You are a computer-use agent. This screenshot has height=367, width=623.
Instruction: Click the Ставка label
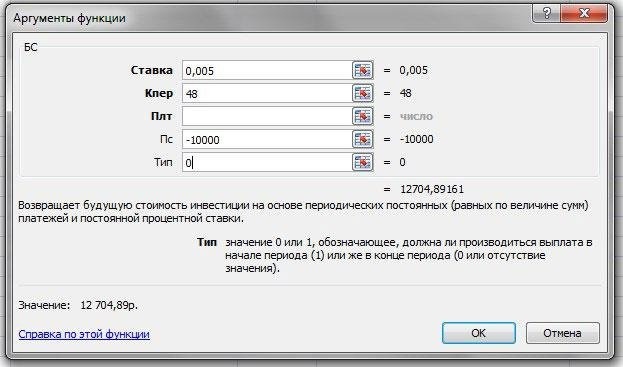pos(151,70)
